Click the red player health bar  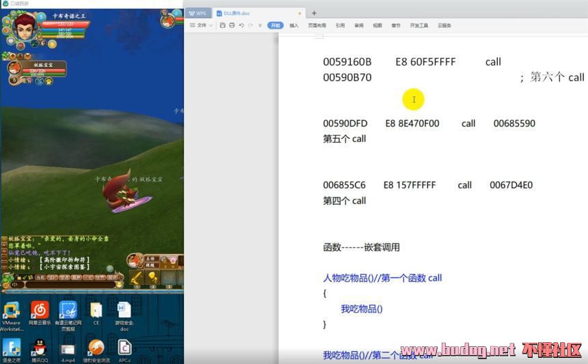tap(66, 25)
